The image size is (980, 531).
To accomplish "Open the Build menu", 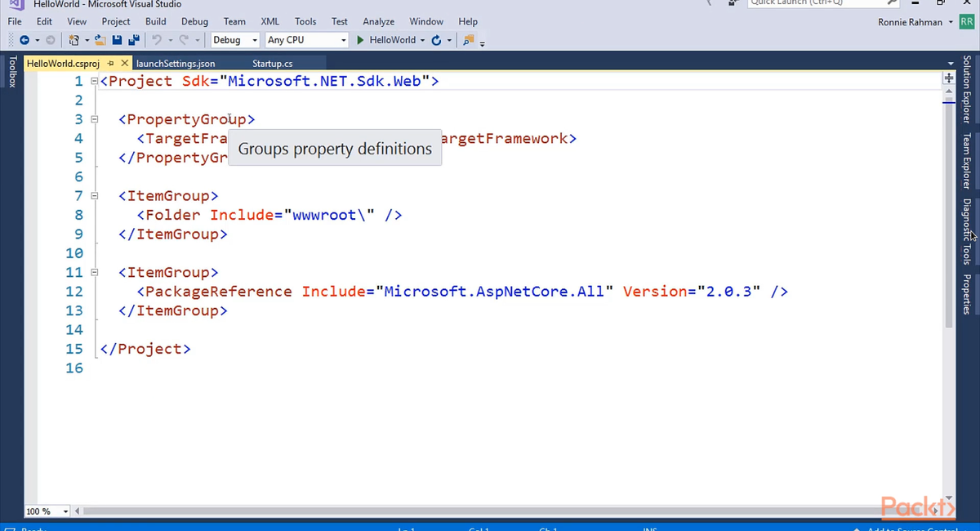I will (155, 21).
